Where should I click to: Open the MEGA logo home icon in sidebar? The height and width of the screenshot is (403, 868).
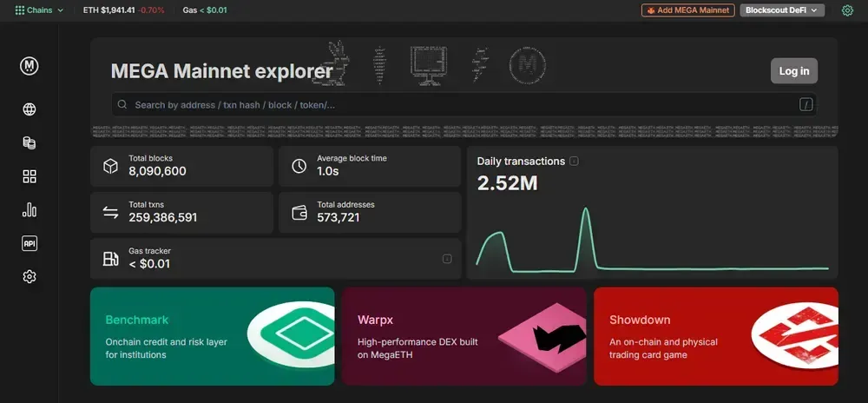point(30,66)
